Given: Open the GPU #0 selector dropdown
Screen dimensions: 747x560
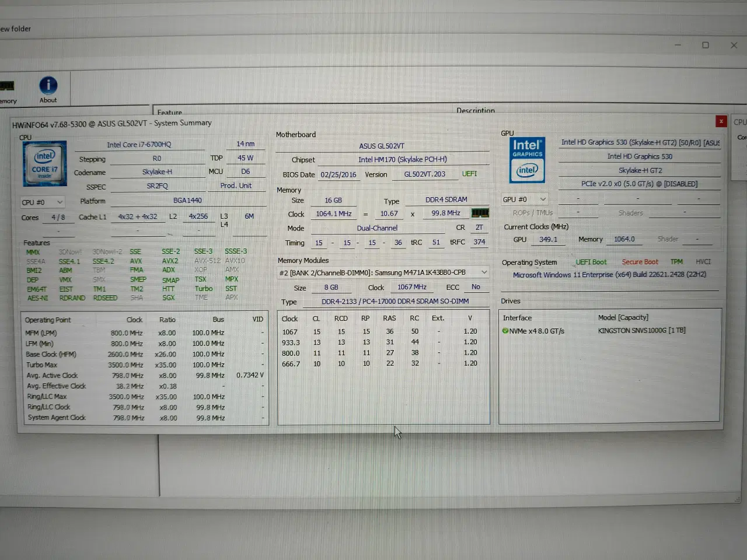Looking at the screenshot, I should tap(524, 199).
